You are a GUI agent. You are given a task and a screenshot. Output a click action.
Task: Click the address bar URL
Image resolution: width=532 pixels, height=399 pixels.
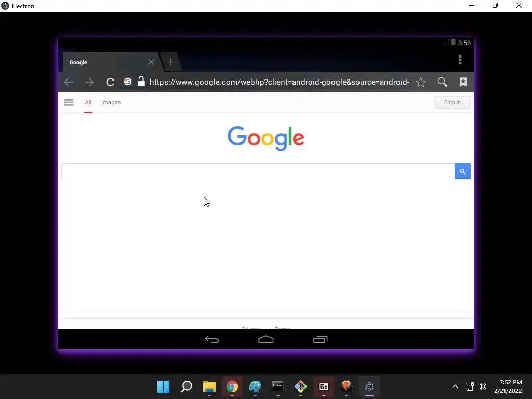(x=280, y=82)
